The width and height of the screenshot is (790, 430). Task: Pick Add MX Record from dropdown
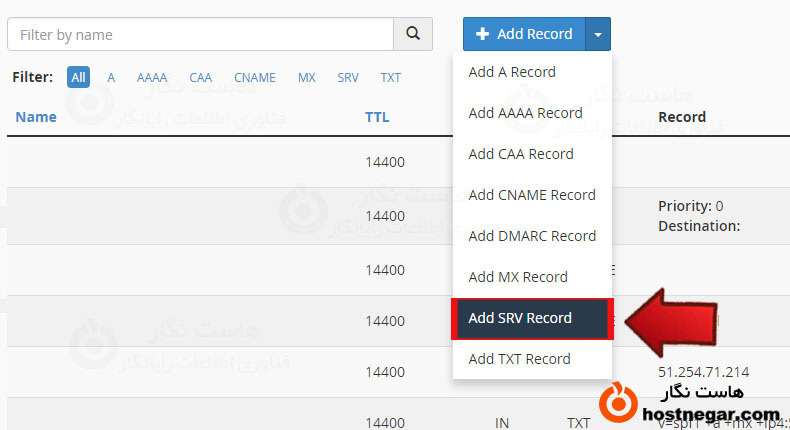click(518, 277)
